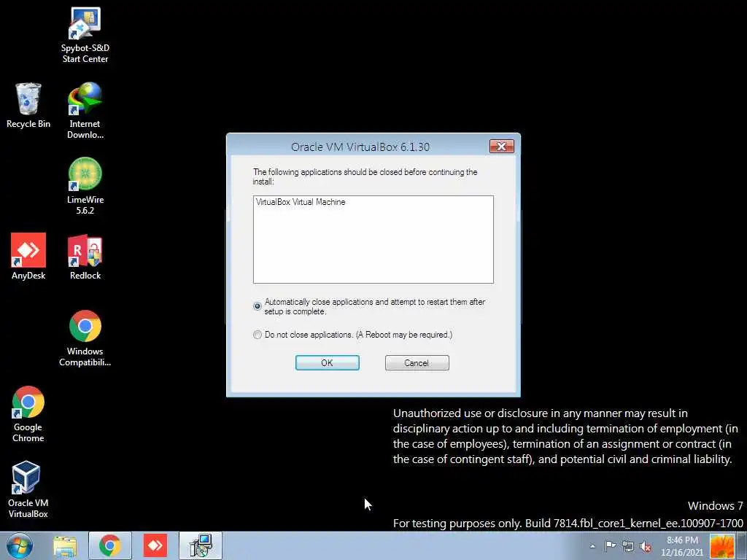Open network status tray icon
This screenshot has height=560, width=747.
(x=628, y=546)
